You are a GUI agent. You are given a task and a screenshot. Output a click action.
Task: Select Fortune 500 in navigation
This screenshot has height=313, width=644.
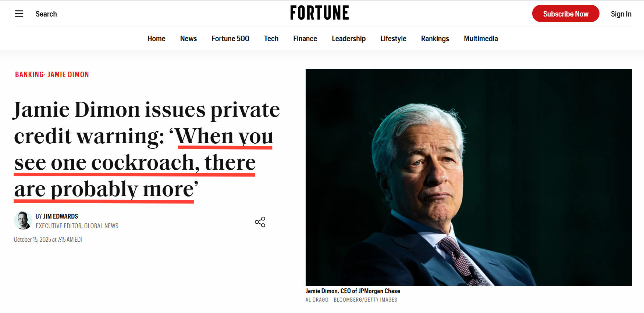(x=230, y=39)
